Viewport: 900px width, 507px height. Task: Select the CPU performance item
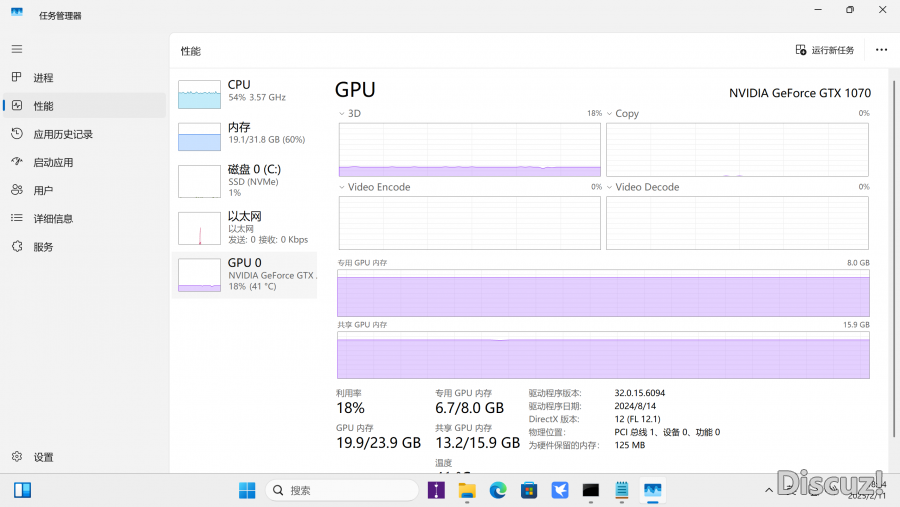245,94
